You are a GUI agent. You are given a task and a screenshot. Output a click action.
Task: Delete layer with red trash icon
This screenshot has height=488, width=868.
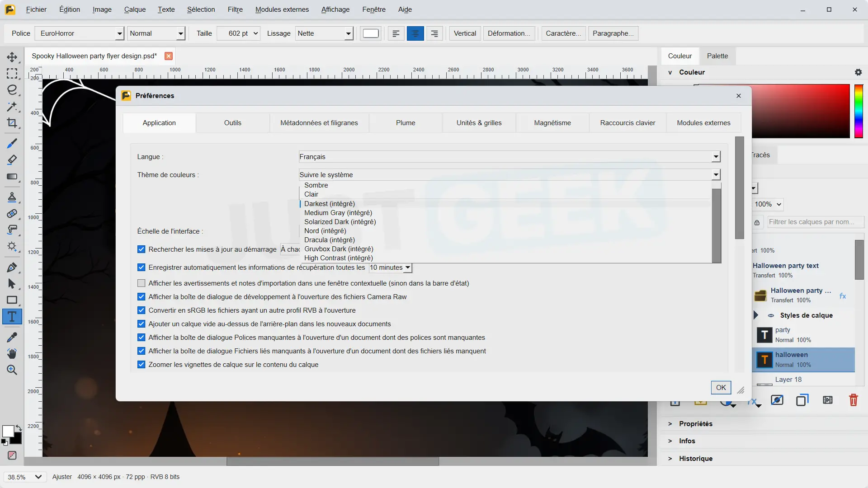853,400
